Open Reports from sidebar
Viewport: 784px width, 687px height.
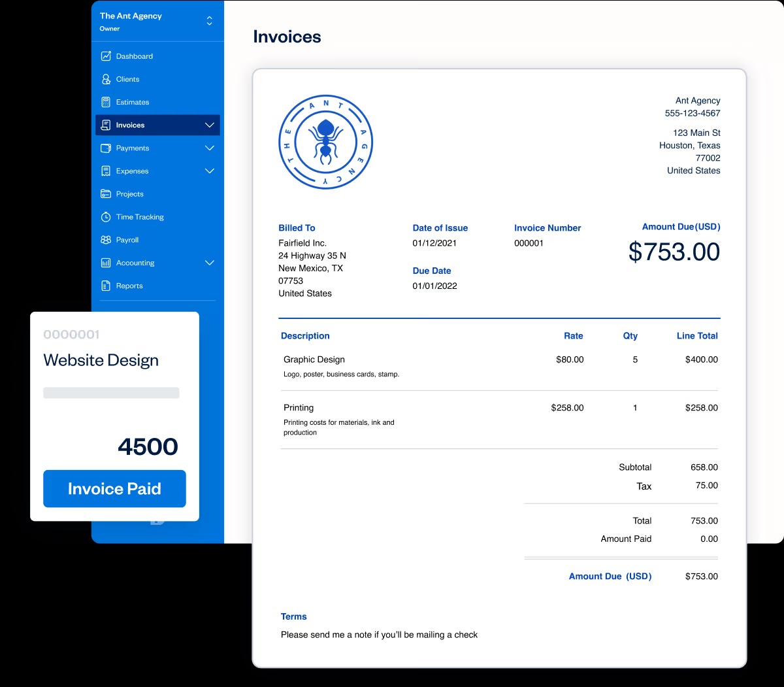point(129,286)
